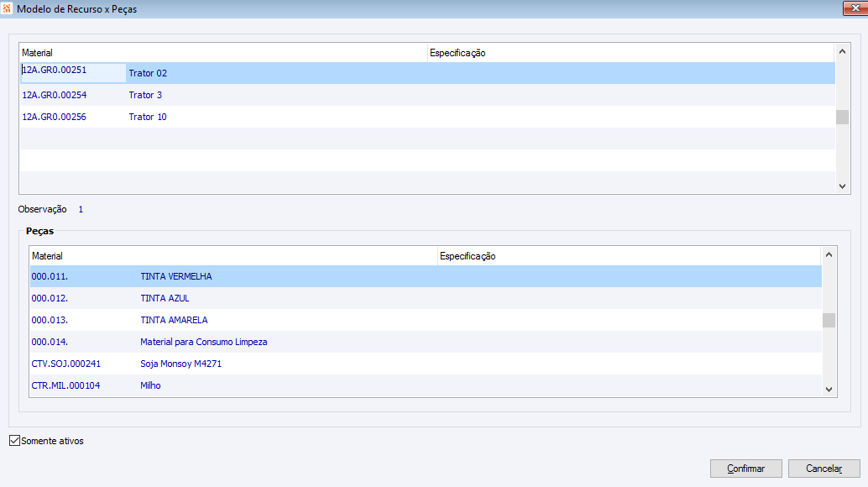Toggle the Somente ativos checkbox
Viewport: 868px width, 487px height.
pos(15,441)
